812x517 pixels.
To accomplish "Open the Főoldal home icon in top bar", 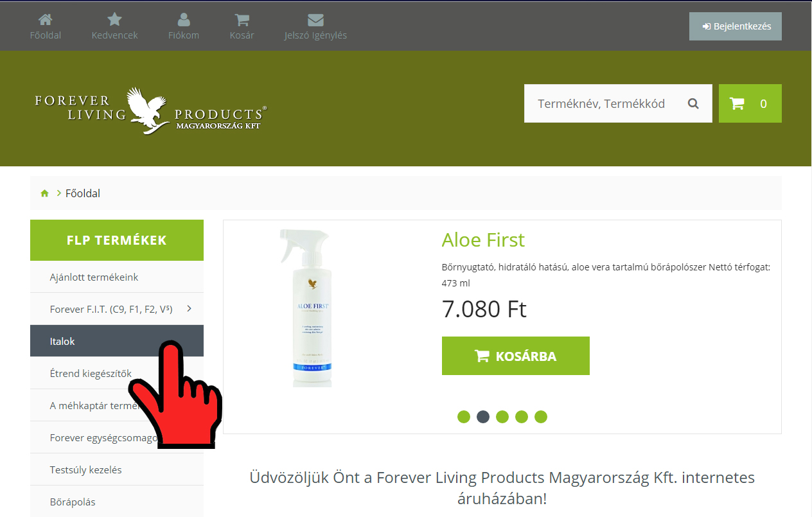I will tap(46, 19).
